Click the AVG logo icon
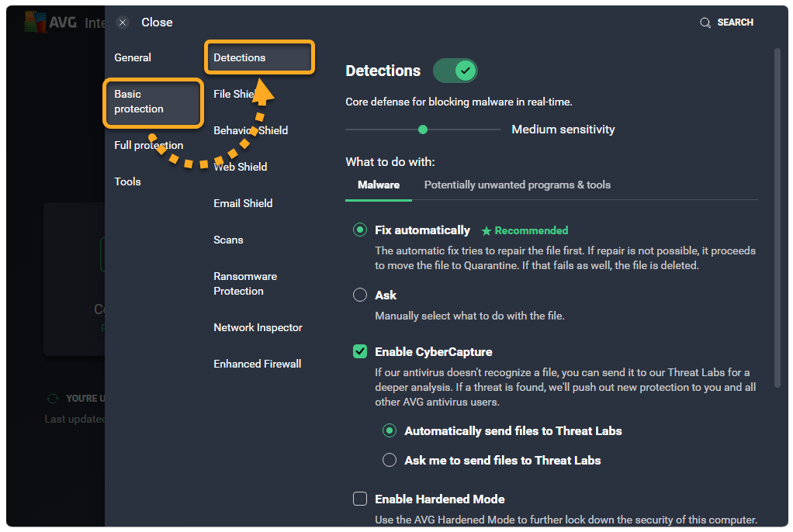793x532 pixels. point(35,22)
